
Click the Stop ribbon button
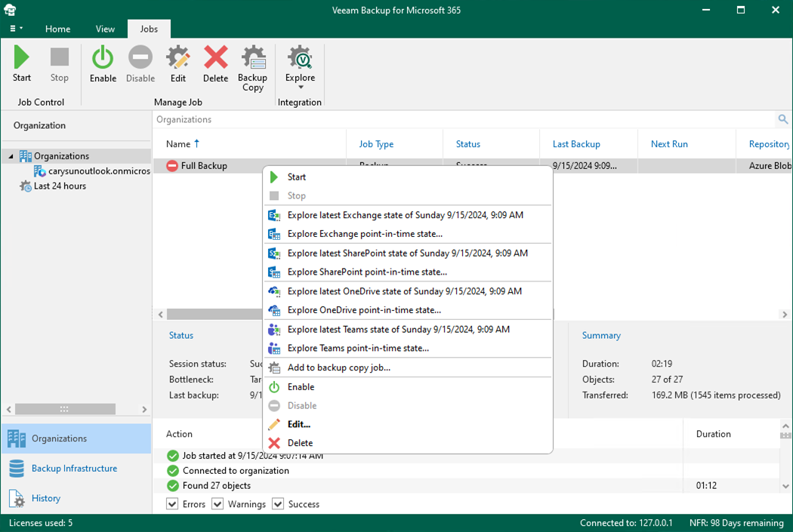click(x=59, y=63)
